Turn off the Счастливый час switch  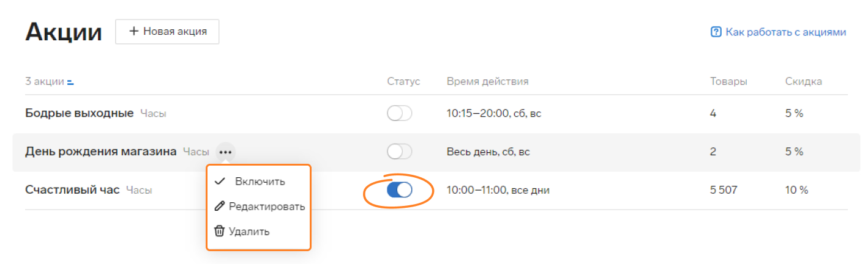(400, 190)
